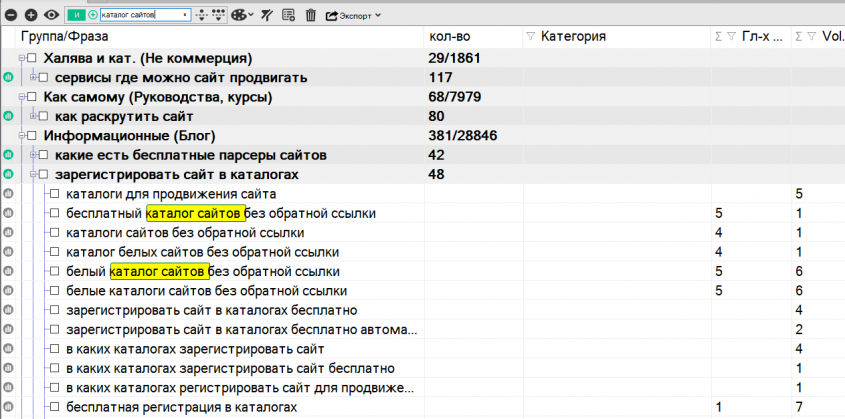Select phrase "в каких каталогах зарегистрировать сайт бесплатно"
The height and width of the screenshot is (419, 845).
point(230,368)
